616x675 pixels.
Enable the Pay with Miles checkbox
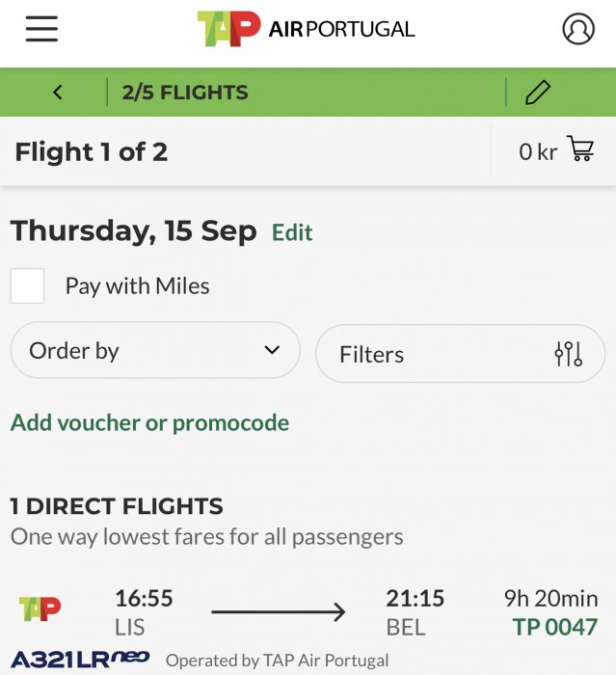[x=27, y=286]
